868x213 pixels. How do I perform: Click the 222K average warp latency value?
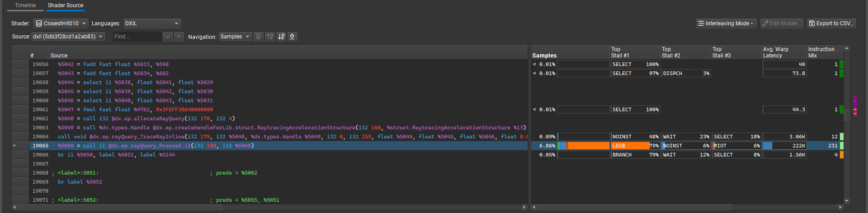pyautogui.click(x=784, y=146)
